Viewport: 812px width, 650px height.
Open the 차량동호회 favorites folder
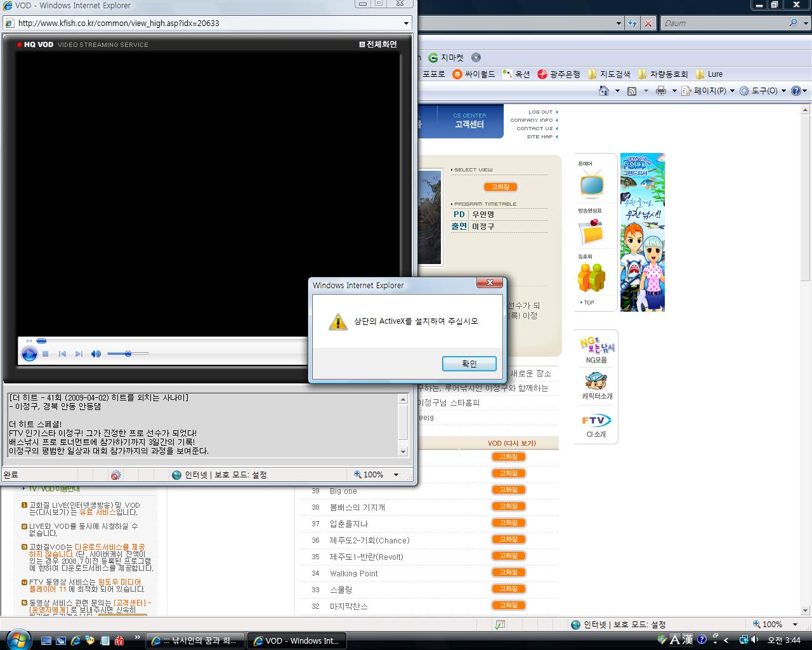[663, 74]
